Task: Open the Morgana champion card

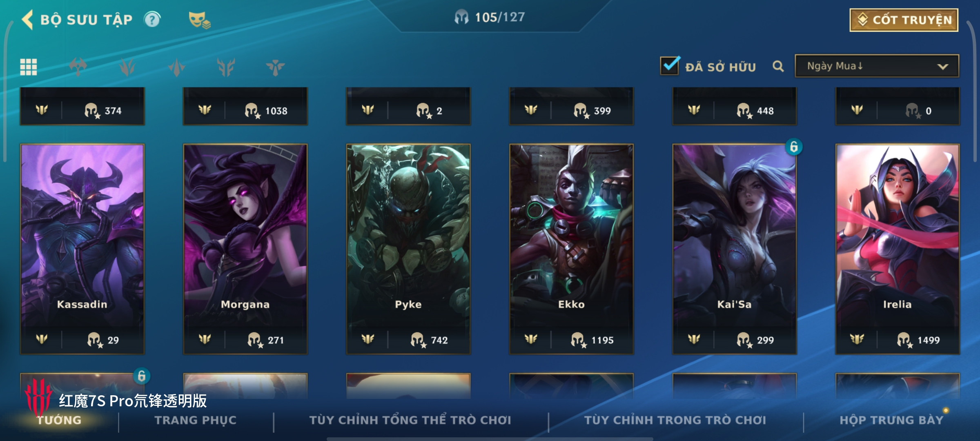Action: (245, 249)
